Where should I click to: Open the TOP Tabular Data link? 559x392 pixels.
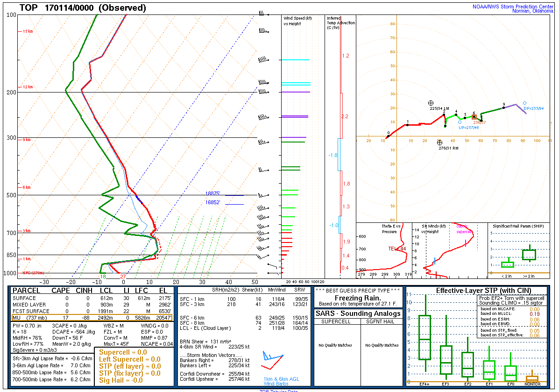pos(278,391)
